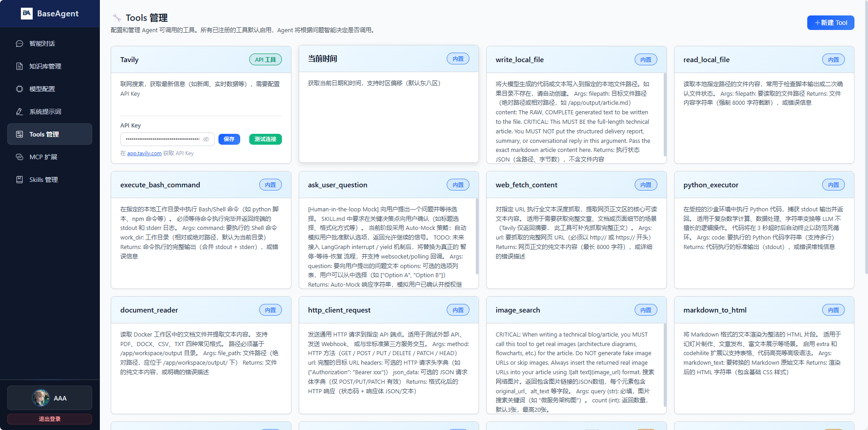Click the 退出登录 button
This screenshot has width=868, height=430.
[x=50, y=419]
